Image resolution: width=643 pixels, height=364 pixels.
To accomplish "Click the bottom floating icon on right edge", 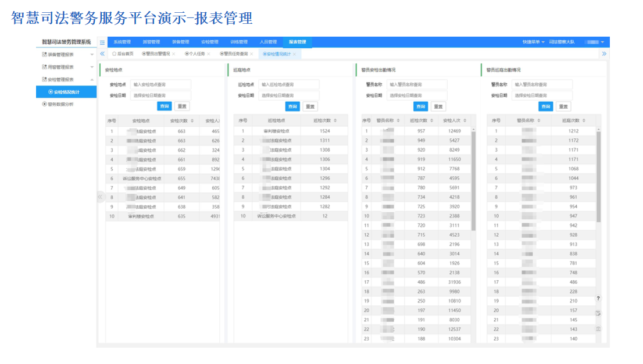I will [x=599, y=329].
